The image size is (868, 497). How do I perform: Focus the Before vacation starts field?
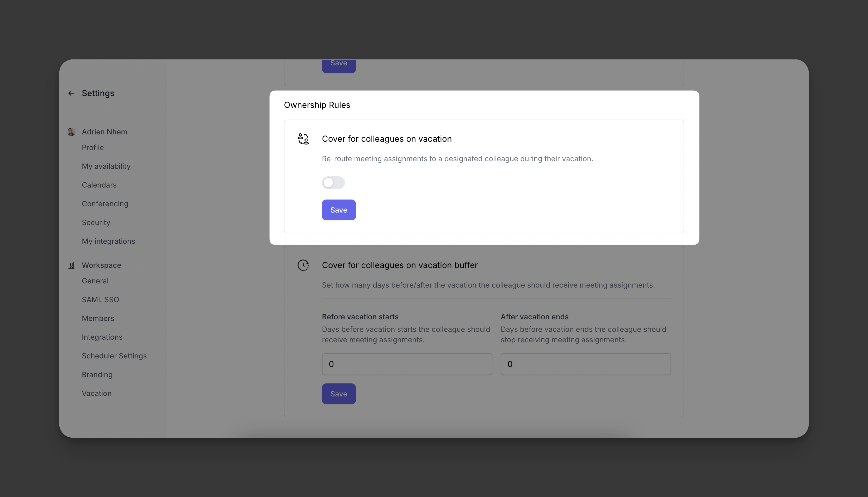(x=407, y=364)
